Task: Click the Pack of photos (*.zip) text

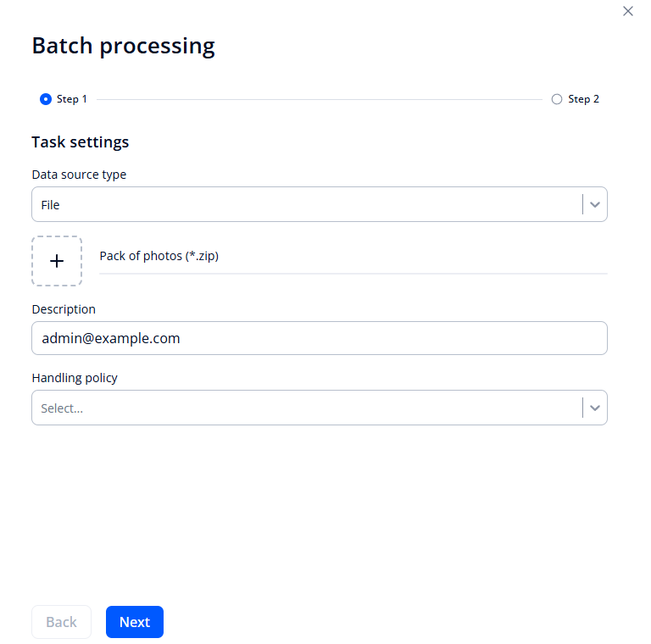Action: coord(159,256)
